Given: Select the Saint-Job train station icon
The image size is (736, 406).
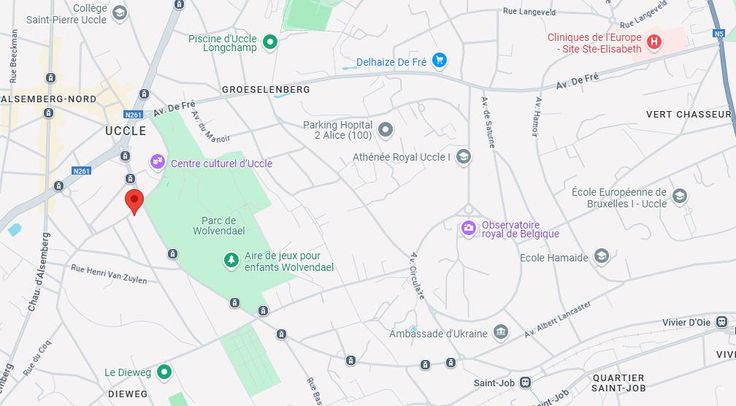Looking at the screenshot, I should [525, 383].
